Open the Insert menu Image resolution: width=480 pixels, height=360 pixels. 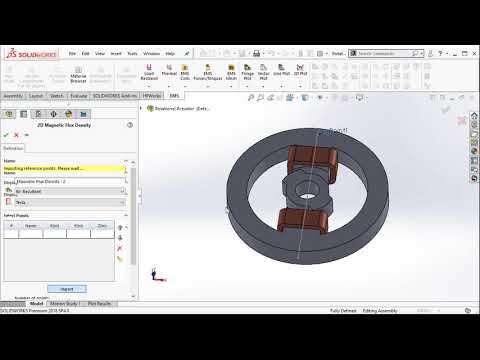click(x=116, y=53)
